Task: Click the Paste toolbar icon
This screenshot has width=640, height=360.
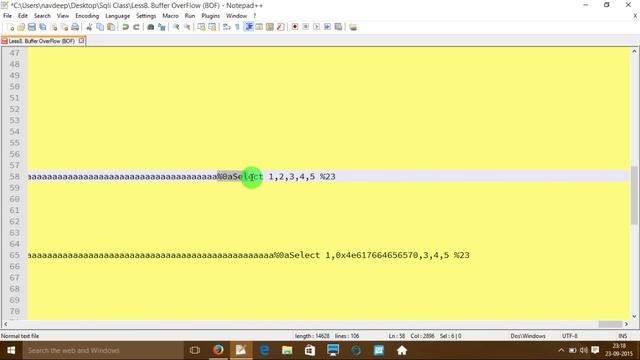Action: click(111, 27)
